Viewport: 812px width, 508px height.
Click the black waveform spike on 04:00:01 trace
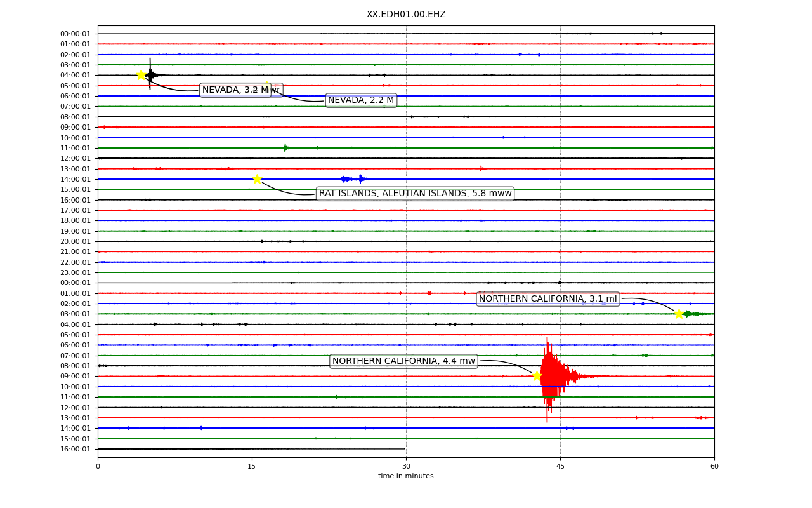(x=150, y=75)
